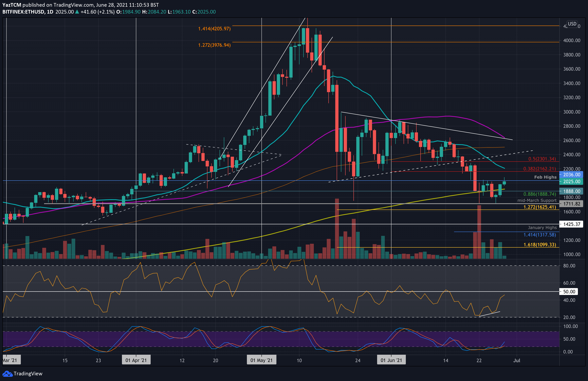This screenshot has height=381, width=588.
Task: Click the 1425.37 price label
Action: (571, 224)
